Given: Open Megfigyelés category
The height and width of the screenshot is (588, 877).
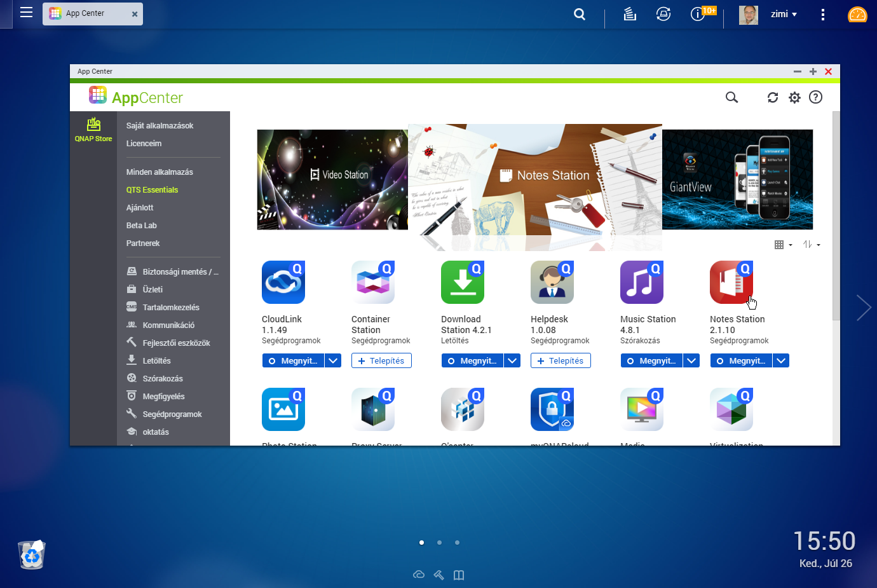Looking at the screenshot, I should point(156,397).
